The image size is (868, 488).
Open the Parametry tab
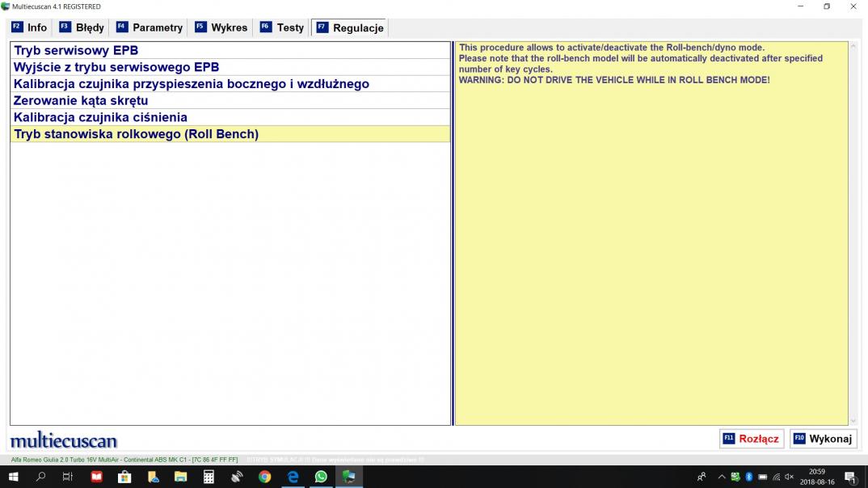point(150,27)
